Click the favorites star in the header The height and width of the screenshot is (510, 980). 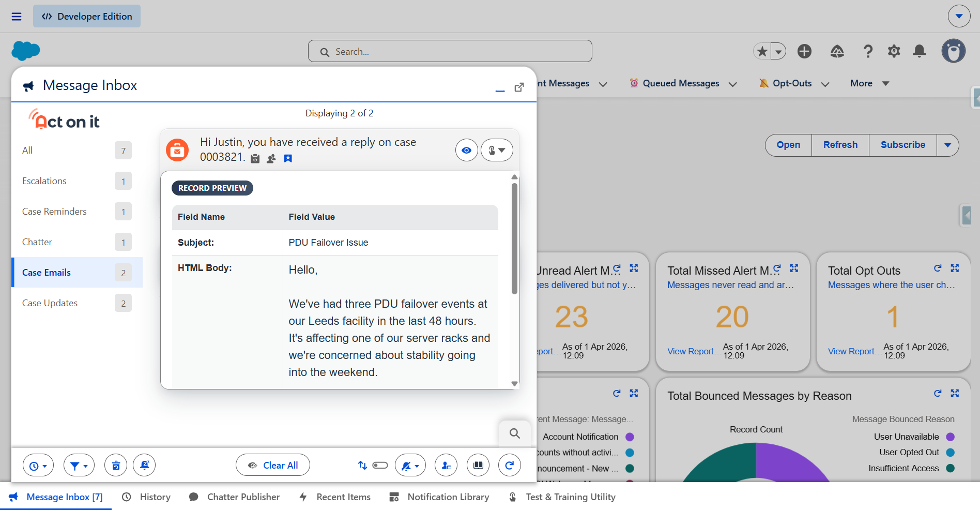coord(762,51)
